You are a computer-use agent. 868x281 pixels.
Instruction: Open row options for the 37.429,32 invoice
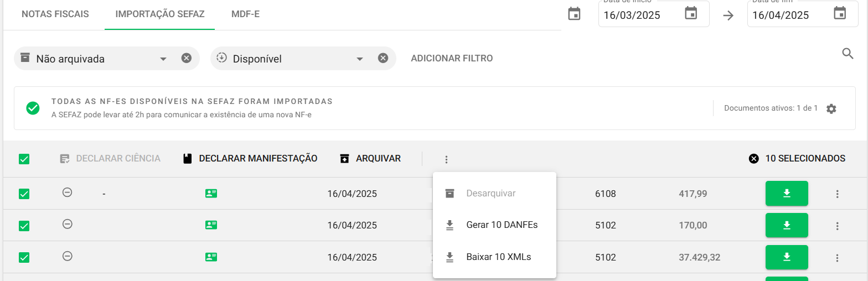[837, 258]
